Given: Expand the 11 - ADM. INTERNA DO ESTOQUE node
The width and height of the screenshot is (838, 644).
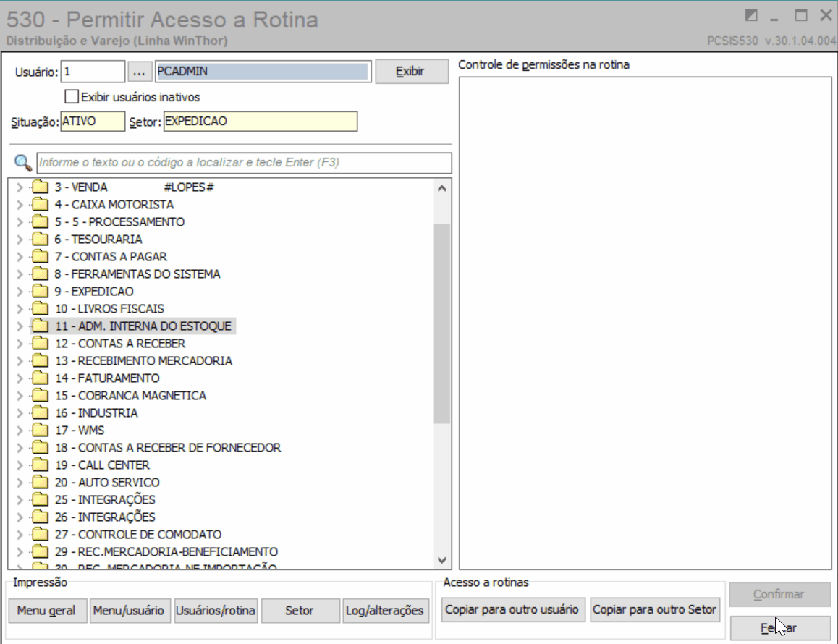Looking at the screenshot, I should click(20, 326).
